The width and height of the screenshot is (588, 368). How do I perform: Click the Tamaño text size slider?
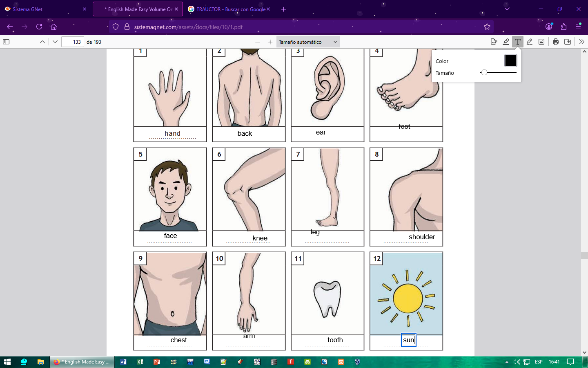point(498,72)
